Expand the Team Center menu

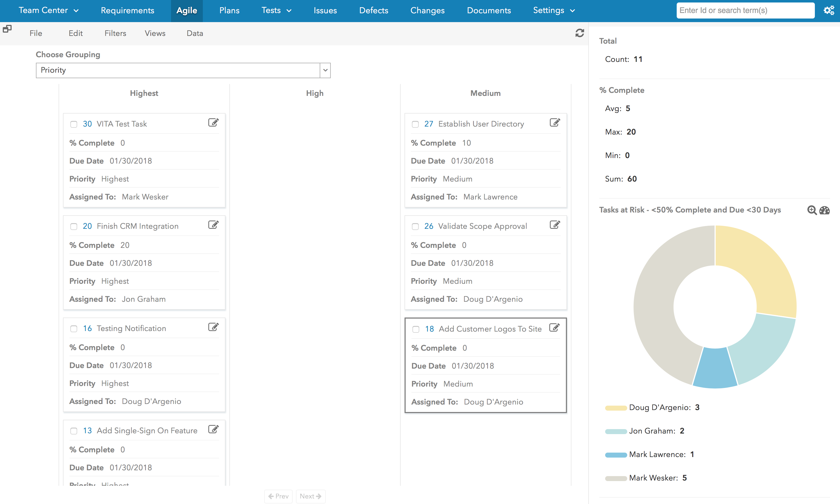(49, 11)
